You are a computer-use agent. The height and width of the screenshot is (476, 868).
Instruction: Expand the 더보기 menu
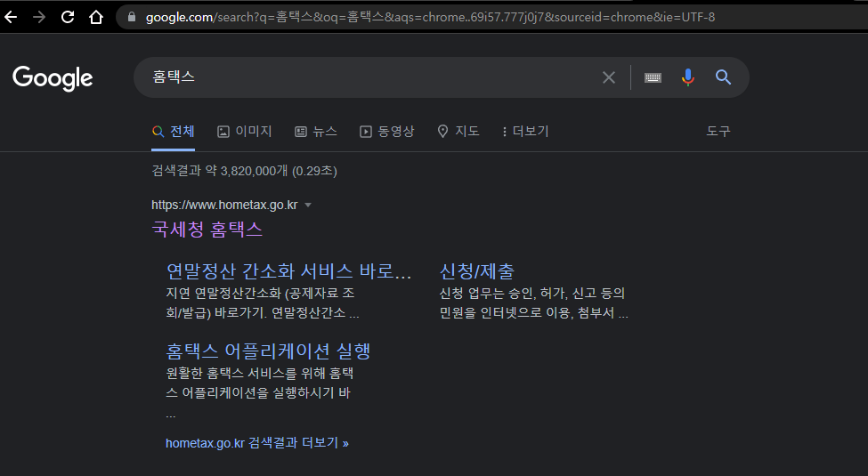[525, 132]
